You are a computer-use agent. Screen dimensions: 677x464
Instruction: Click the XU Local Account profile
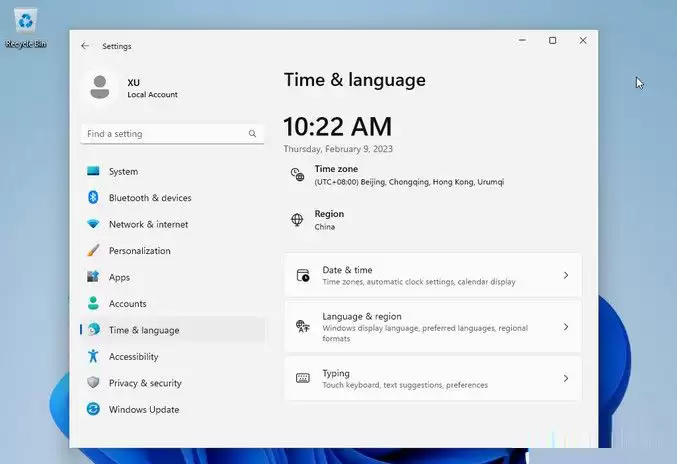pos(134,88)
